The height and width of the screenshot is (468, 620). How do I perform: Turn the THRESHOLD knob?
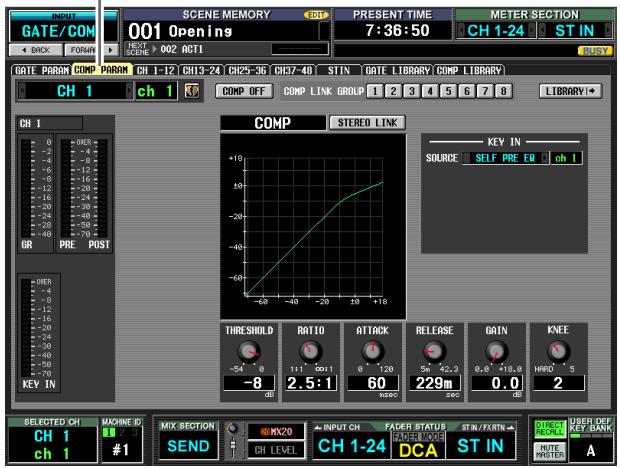point(248,352)
